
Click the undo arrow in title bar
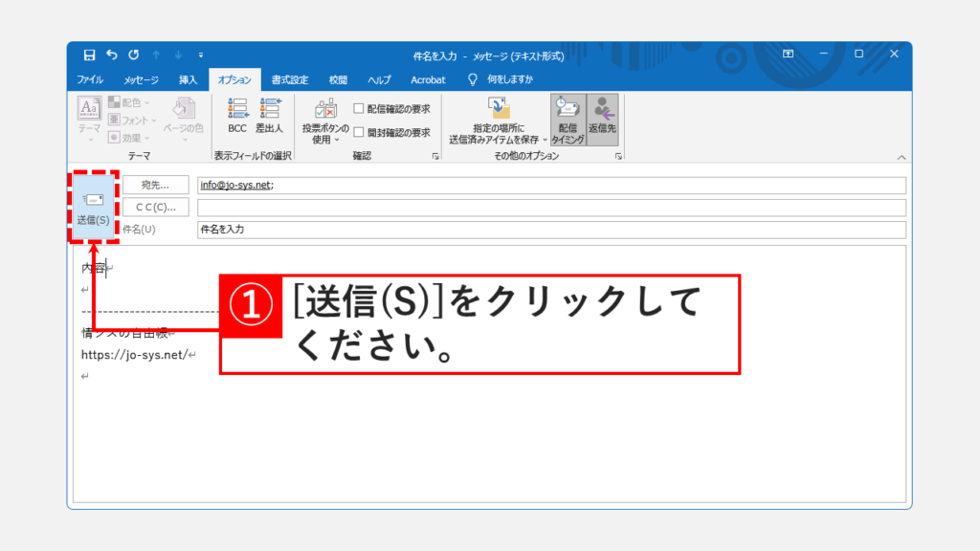tap(111, 55)
